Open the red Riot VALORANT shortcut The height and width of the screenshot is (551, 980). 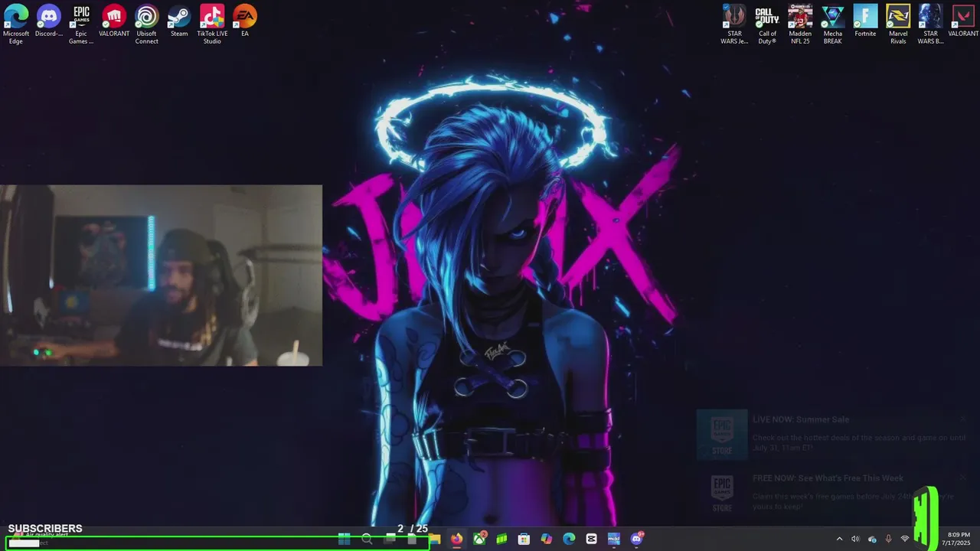[x=114, y=21]
